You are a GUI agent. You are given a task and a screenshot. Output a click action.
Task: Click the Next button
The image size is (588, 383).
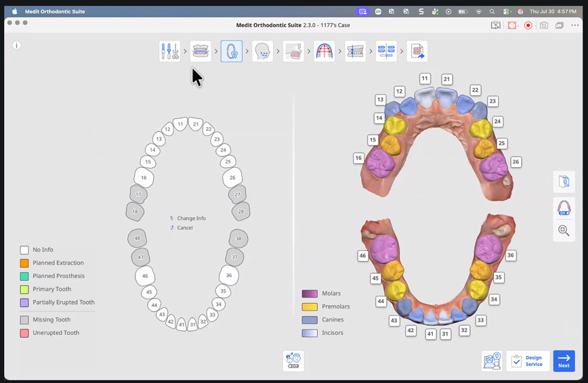tap(564, 361)
